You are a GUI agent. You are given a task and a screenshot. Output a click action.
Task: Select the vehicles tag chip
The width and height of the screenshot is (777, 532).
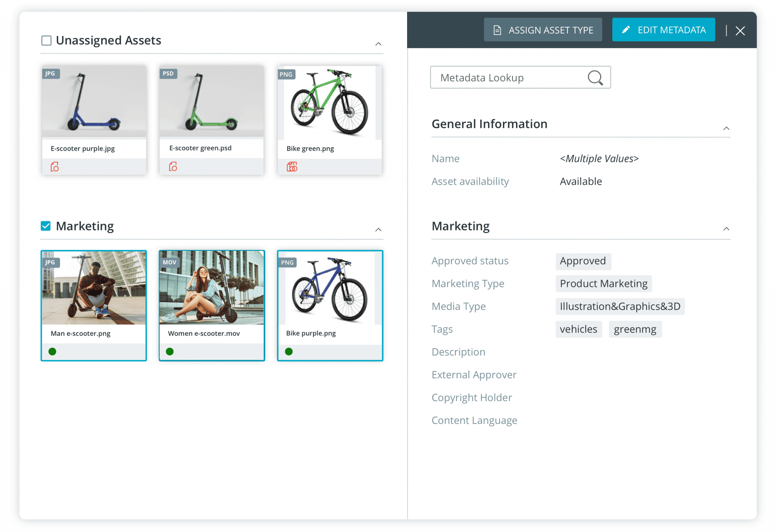coord(579,329)
